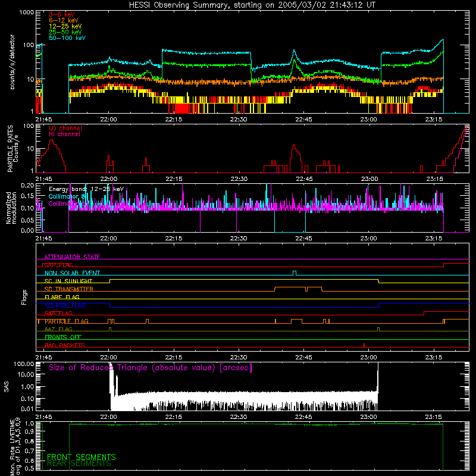476x476 pixels.
Task: Click the NON_SOLAR_EVENT pulse near 22:43
Action: coord(295,273)
